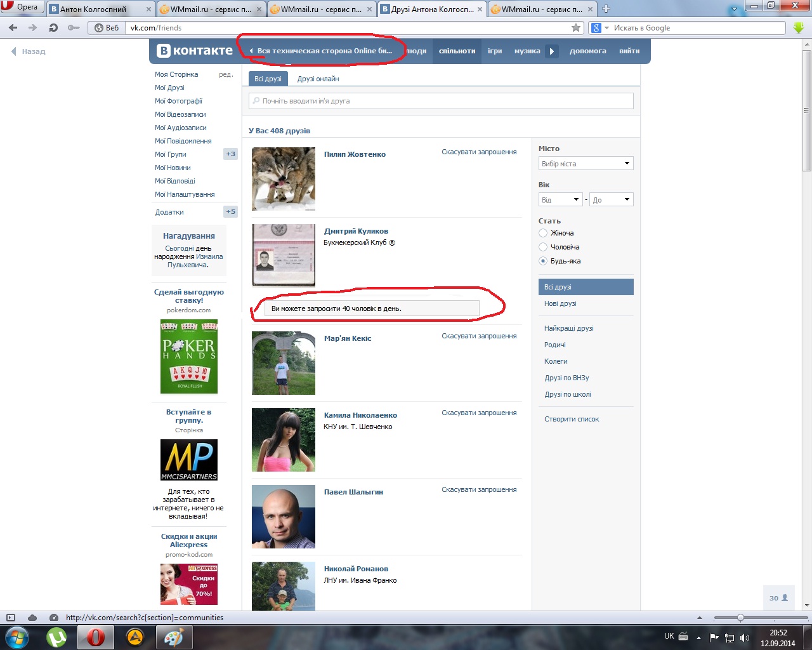Click the volume speaker tray icon

[x=745, y=637]
